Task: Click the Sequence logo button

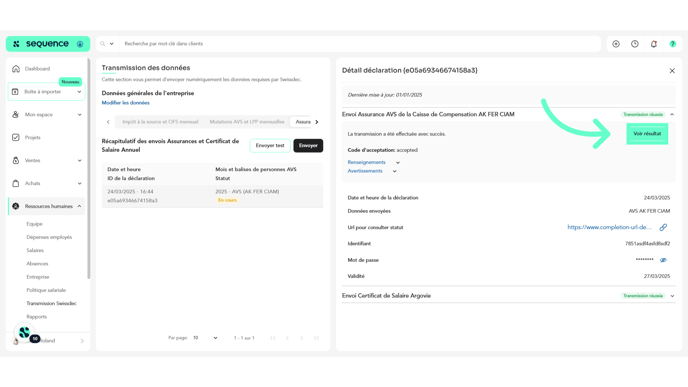Action: pos(48,44)
